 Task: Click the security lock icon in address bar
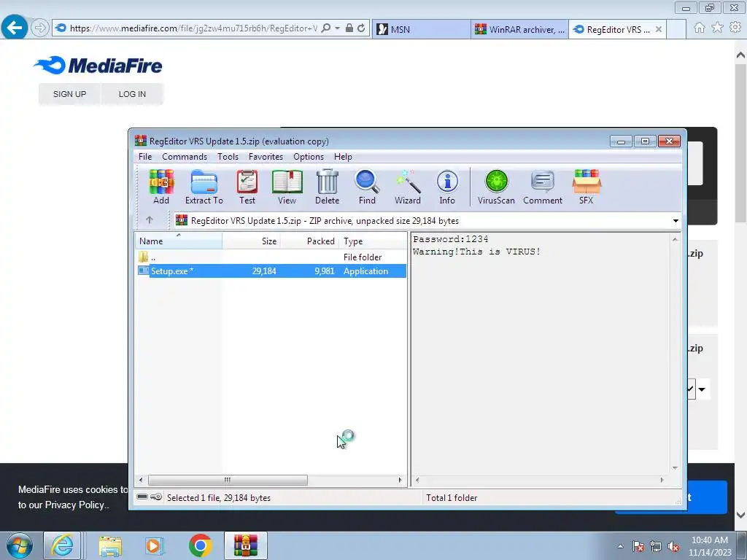pyautogui.click(x=349, y=28)
